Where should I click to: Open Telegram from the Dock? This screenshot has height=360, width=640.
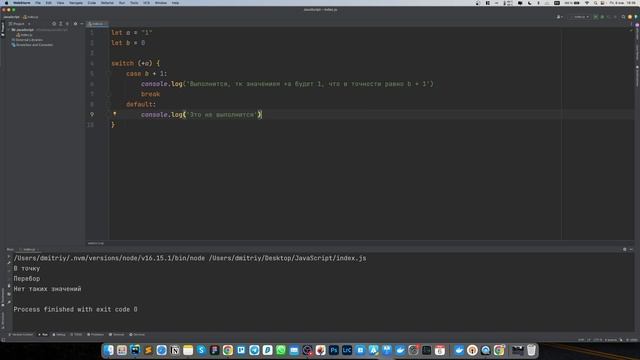click(x=254, y=350)
